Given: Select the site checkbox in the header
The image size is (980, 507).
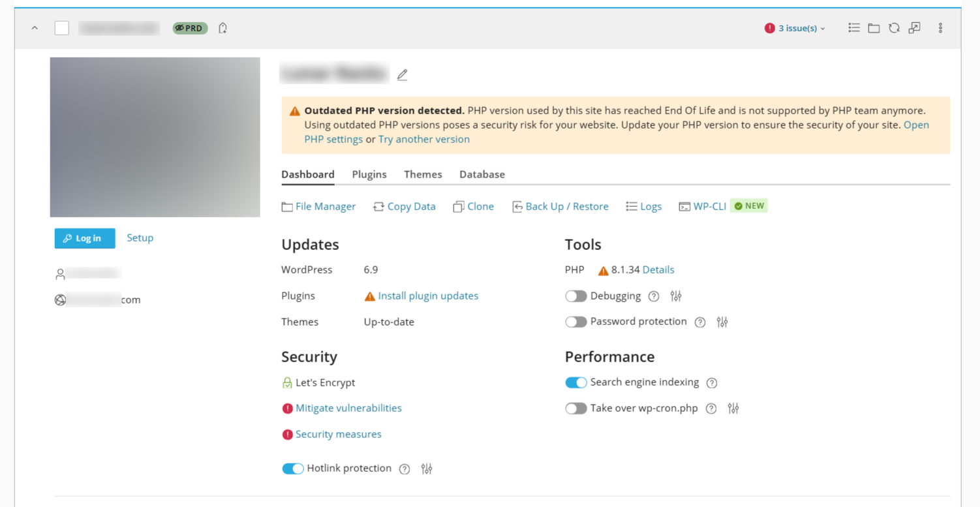Looking at the screenshot, I should click(62, 28).
